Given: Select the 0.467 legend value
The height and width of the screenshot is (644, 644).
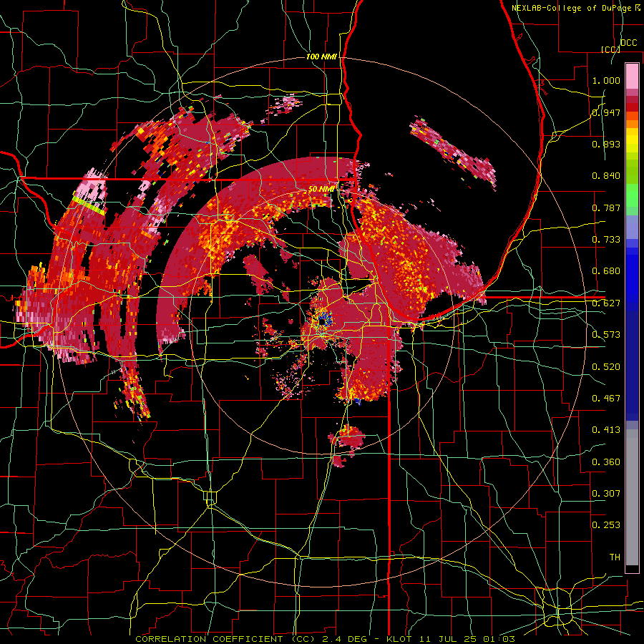Looking at the screenshot, I should pyautogui.click(x=606, y=399).
